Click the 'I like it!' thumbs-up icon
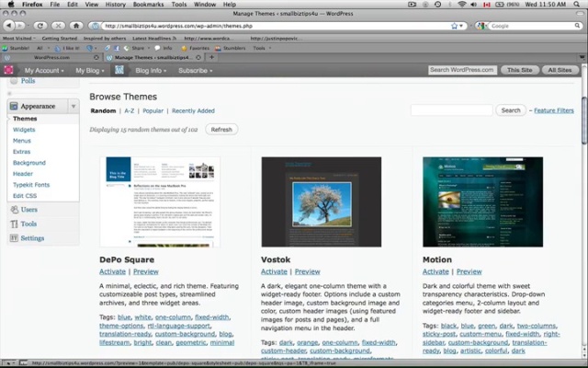This screenshot has width=588, height=368. coord(57,48)
